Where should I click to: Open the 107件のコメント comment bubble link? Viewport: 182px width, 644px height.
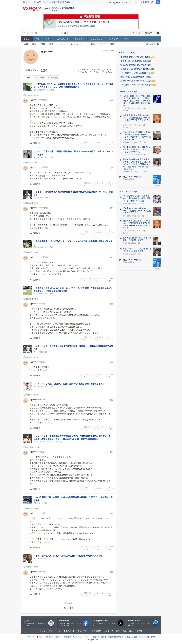click(31, 447)
